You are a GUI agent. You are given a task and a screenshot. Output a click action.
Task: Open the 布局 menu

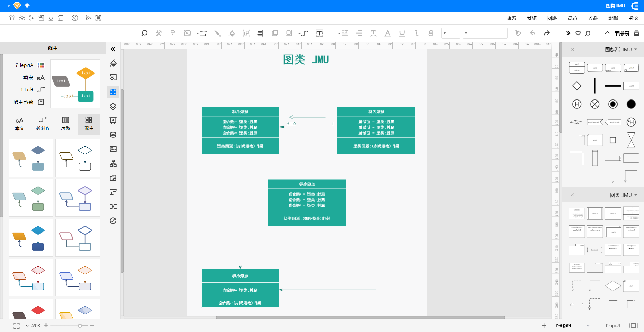tap(572, 18)
